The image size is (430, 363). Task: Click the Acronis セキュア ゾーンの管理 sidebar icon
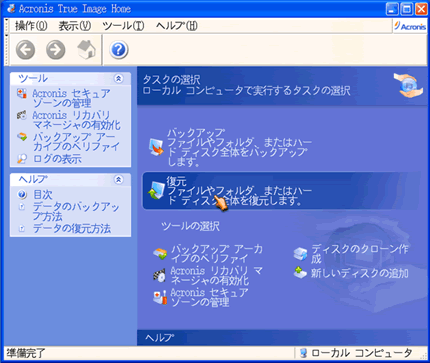click(x=22, y=94)
